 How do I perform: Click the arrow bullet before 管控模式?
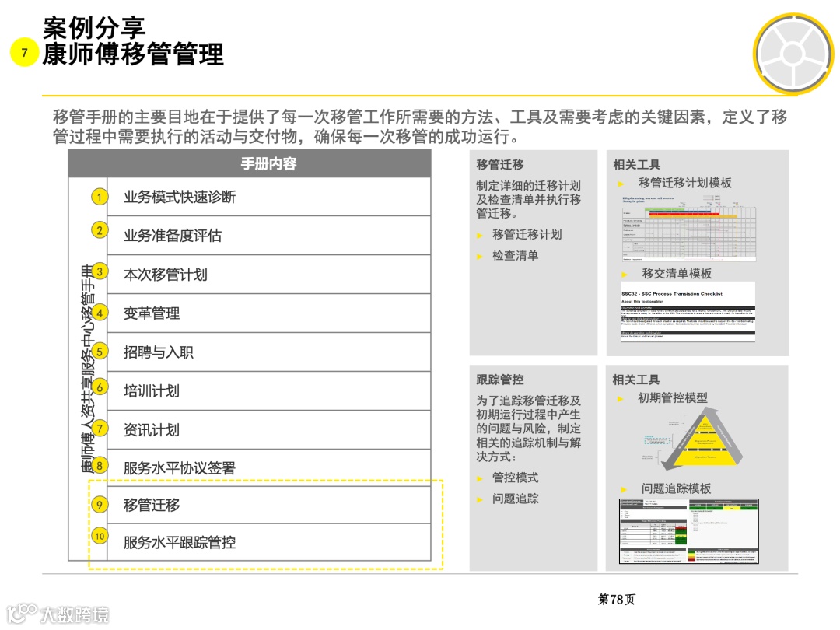480,478
